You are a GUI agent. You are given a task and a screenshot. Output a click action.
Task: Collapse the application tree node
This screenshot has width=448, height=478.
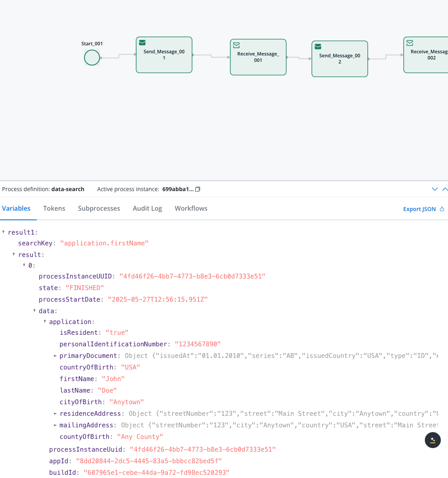point(45,321)
